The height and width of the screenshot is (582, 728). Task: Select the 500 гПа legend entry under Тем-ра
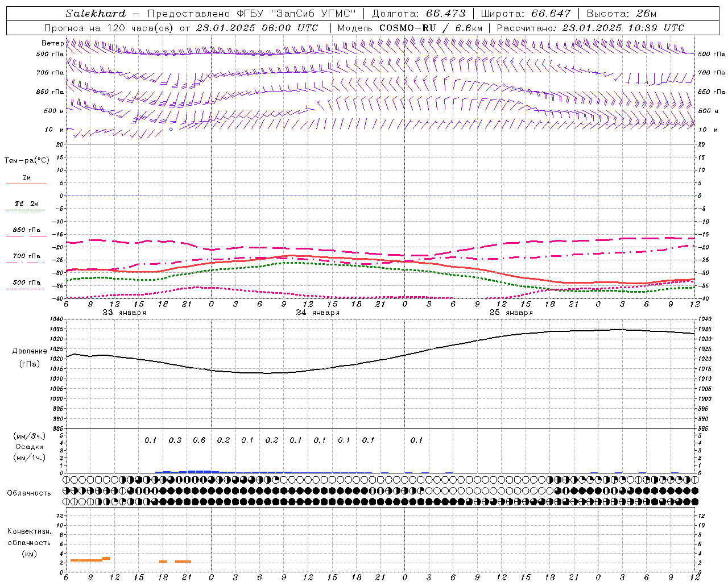(x=27, y=282)
